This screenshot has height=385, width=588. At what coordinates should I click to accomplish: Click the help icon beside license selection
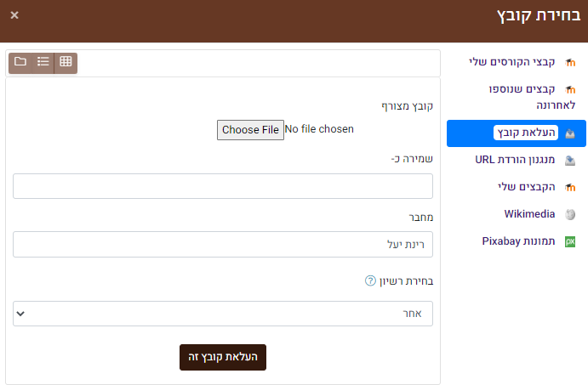370,281
